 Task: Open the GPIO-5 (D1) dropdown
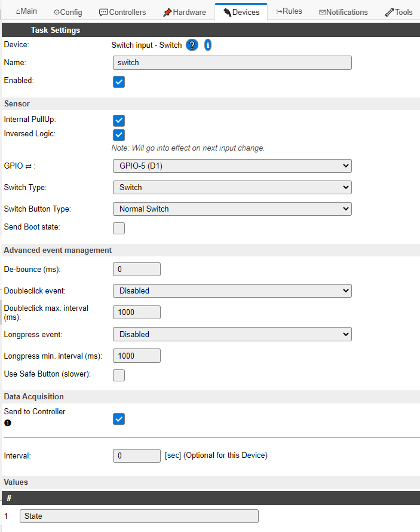232,166
